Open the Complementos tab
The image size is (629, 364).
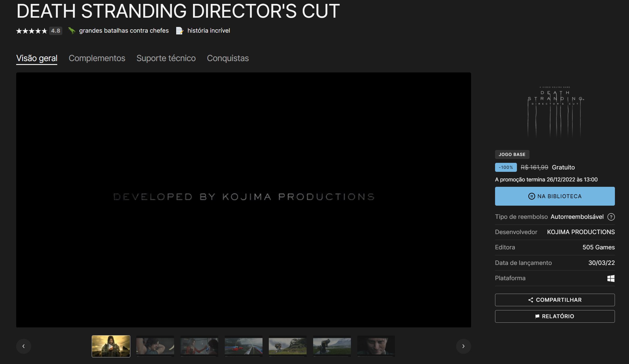pyautogui.click(x=97, y=58)
